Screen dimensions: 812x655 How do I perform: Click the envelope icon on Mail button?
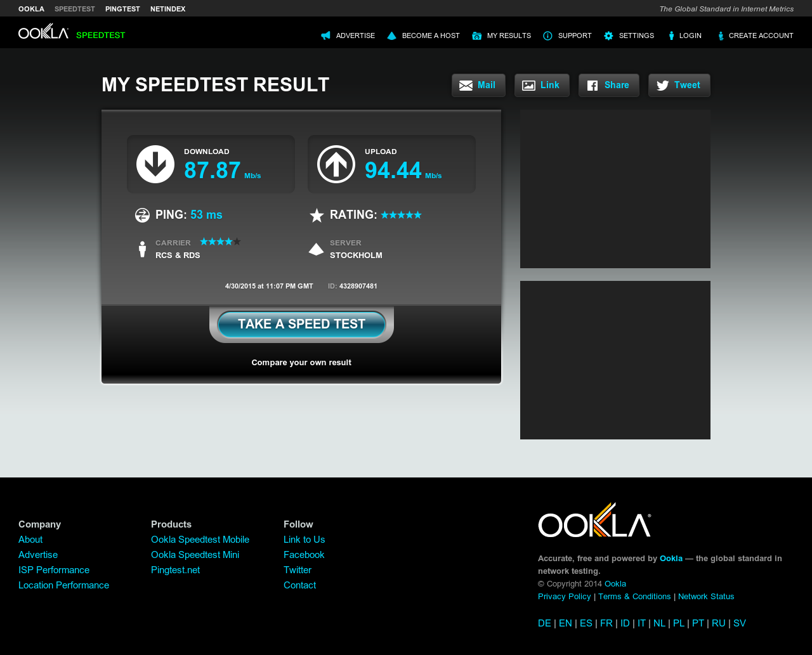(466, 86)
